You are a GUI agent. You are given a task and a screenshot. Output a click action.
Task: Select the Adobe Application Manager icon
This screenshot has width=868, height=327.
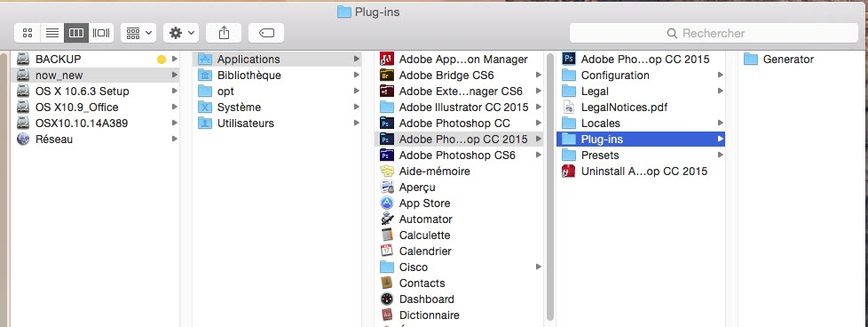point(387,59)
